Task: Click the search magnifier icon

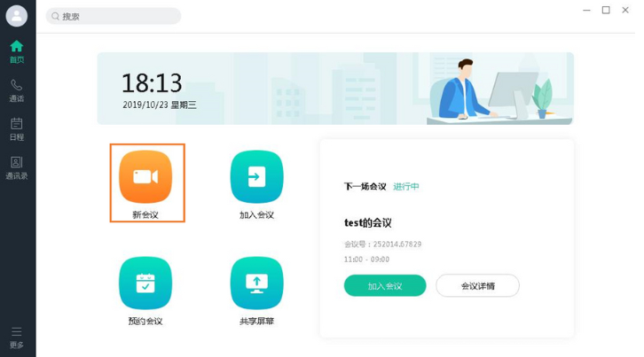Action: [x=56, y=16]
